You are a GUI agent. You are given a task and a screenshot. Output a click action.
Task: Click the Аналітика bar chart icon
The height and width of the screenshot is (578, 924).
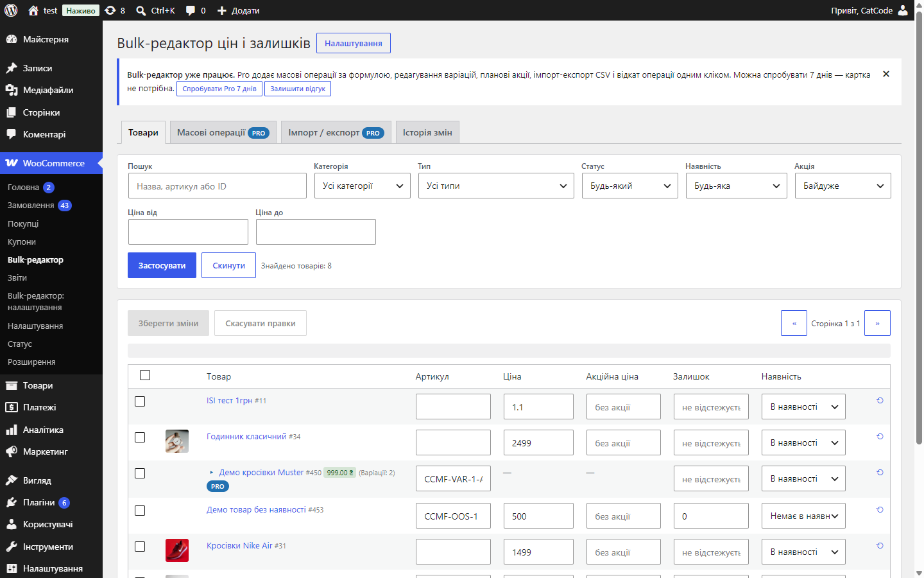[x=12, y=430]
